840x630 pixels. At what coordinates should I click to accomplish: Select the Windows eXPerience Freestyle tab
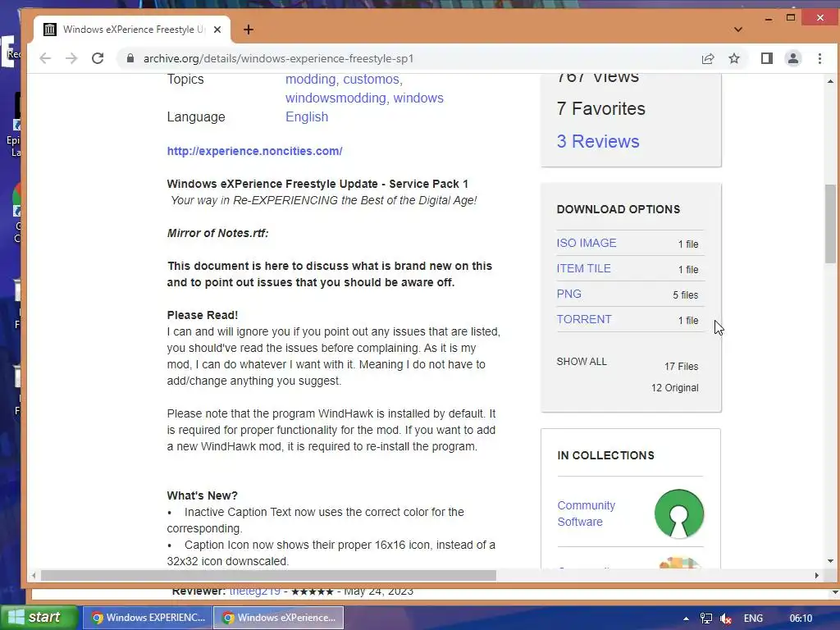pyautogui.click(x=132, y=30)
